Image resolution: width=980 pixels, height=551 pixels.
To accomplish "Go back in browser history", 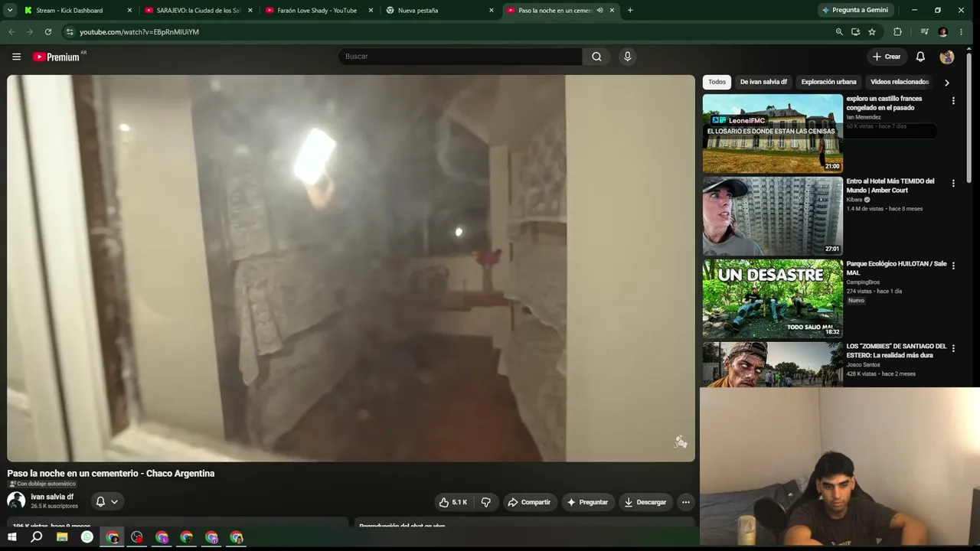I will 11,32.
